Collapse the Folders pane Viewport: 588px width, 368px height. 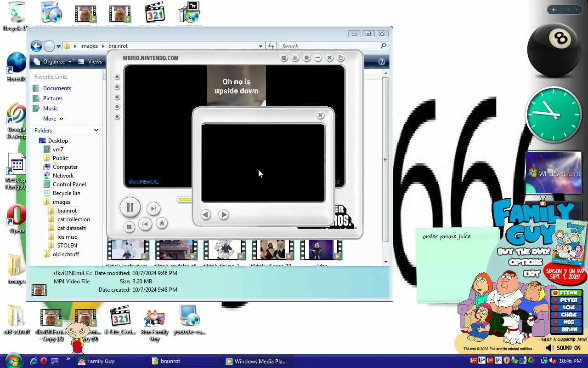tap(96, 131)
